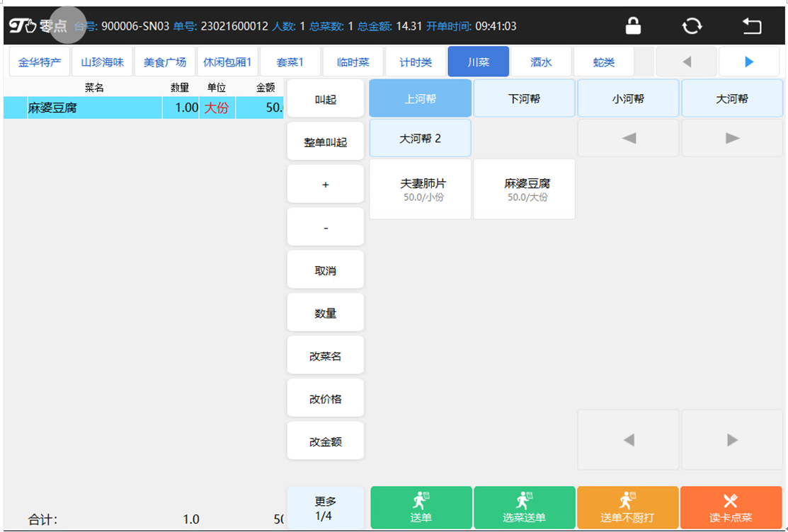Select the 大河帮 2 subcategory
This screenshot has height=532, width=788.
pyautogui.click(x=420, y=139)
